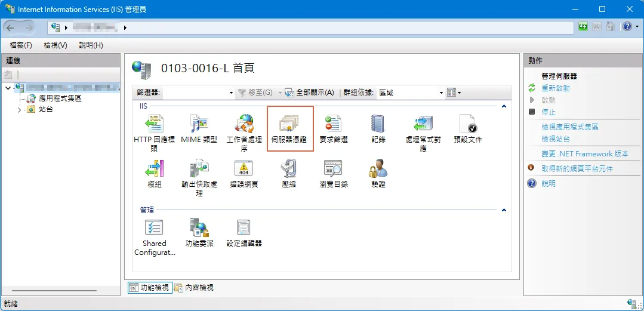Click 停止 action link

549,112
